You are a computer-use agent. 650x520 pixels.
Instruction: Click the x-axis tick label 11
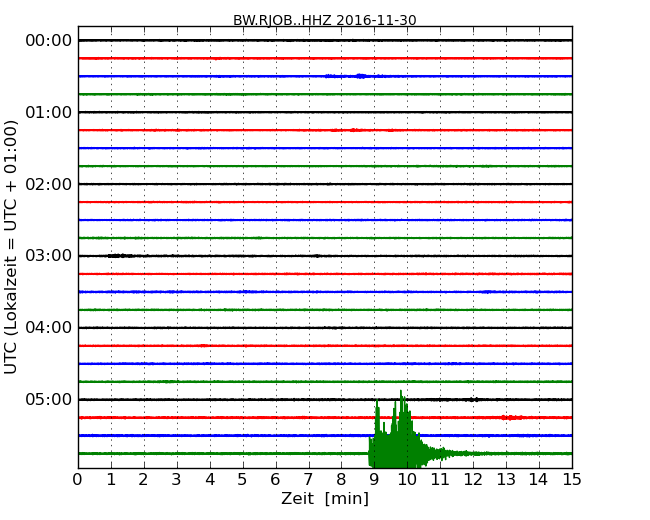(440, 480)
